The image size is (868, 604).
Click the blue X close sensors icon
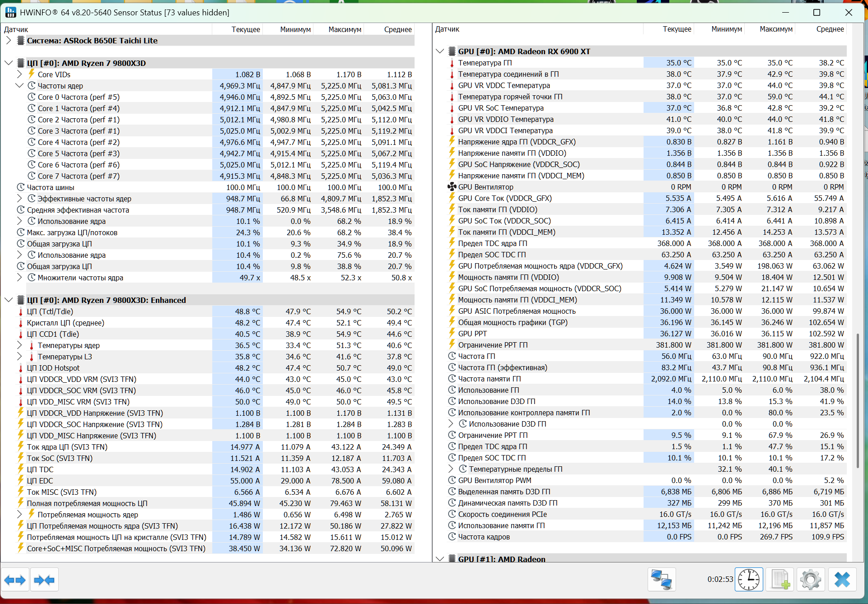tap(842, 580)
